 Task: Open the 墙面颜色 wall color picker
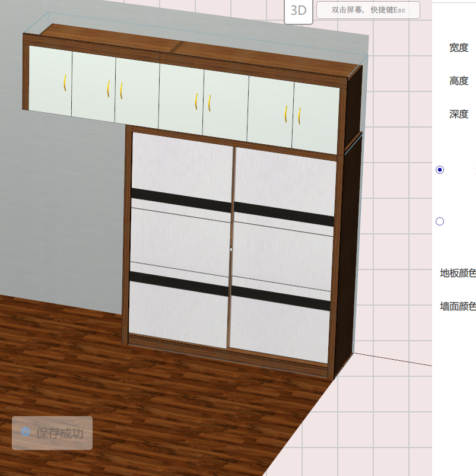point(457,307)
